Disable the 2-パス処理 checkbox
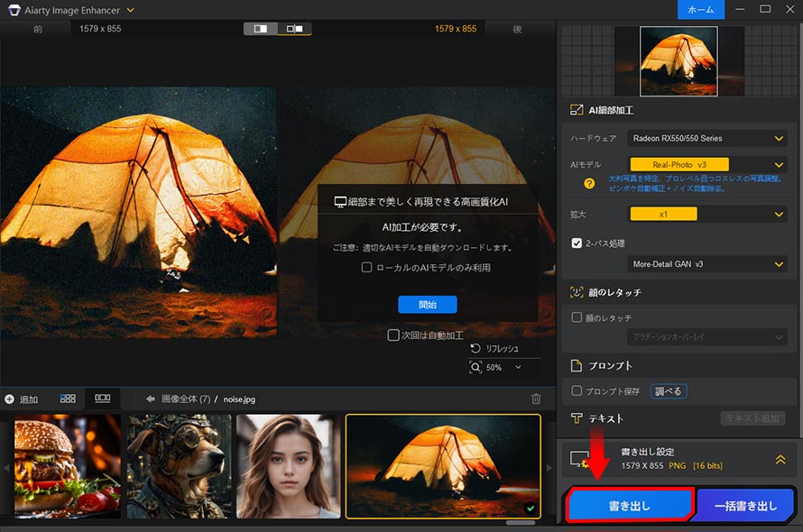Viewport: 803px width, 532px height. [x=577, y=243]
